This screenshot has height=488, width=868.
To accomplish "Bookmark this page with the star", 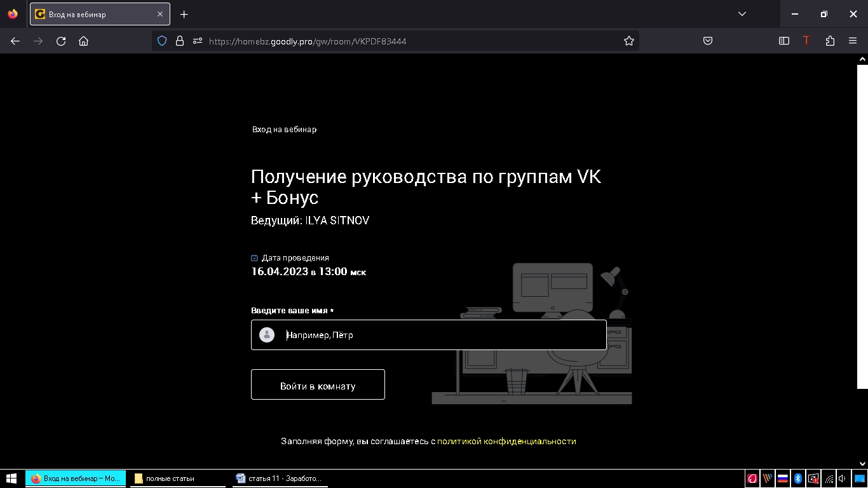I will [629, 41].
